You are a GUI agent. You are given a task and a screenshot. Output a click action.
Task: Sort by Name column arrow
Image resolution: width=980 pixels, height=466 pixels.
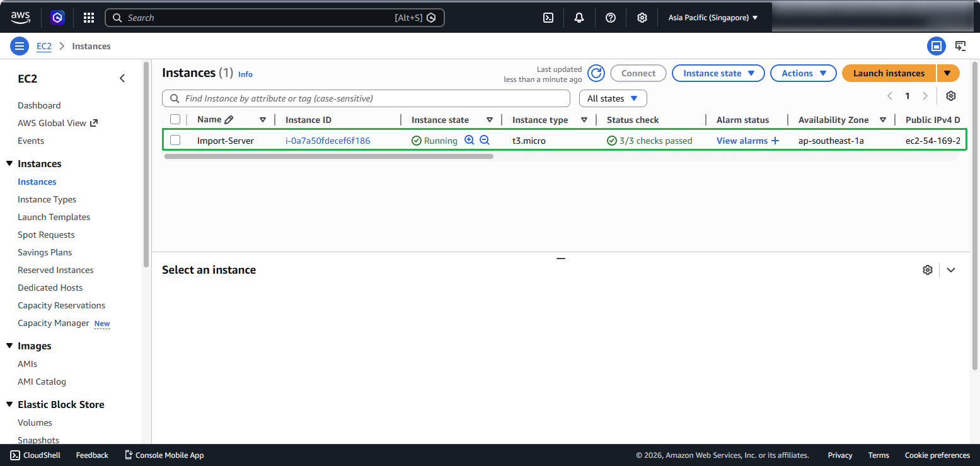pos(263,120)
